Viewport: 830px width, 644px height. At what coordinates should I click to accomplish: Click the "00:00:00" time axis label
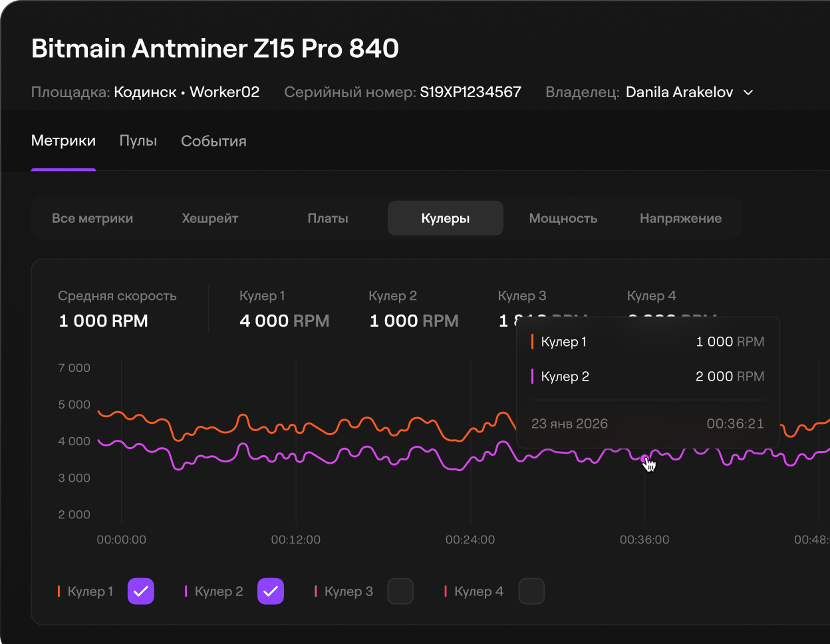[122, 540]
